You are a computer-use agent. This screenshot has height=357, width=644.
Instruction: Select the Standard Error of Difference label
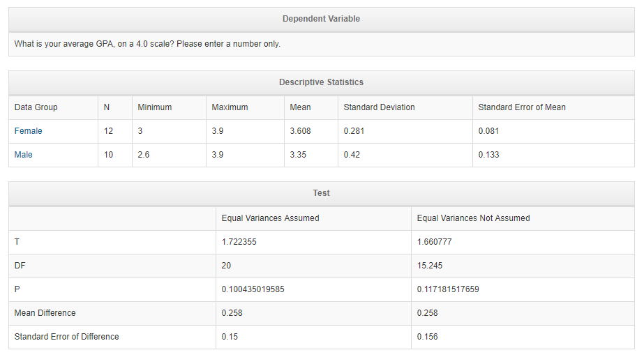click(66, 337)
